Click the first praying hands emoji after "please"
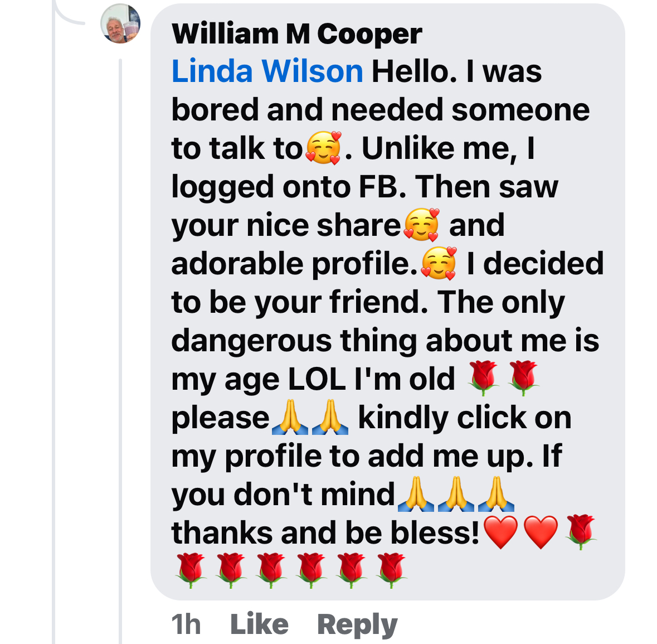Viewport: 657px width, 644px height. tap(290, 417)
